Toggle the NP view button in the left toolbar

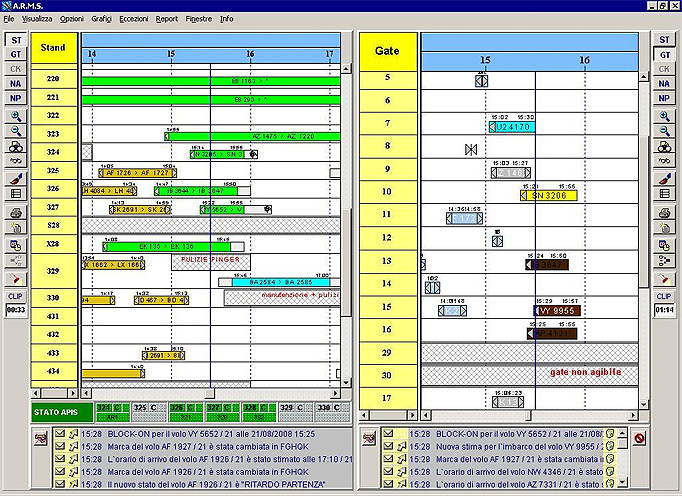16,98
